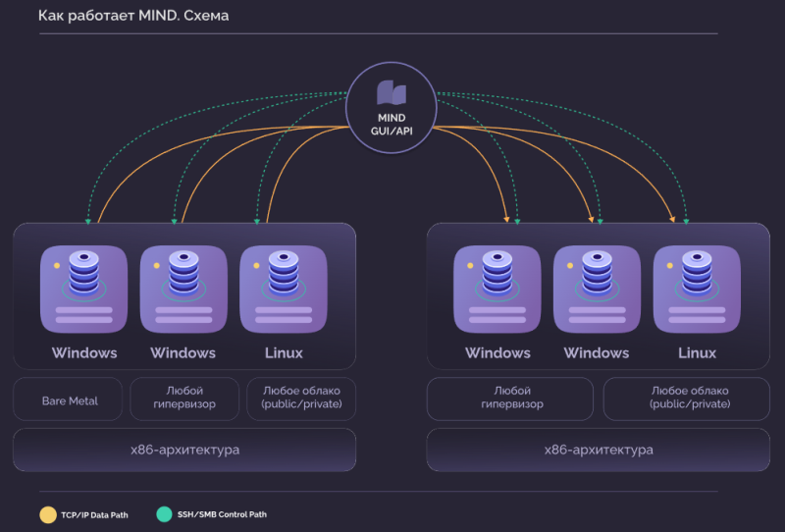The image size is (785, 532).
Task: Select the first Windows database icon in right cluster
Action: [497, 278]
